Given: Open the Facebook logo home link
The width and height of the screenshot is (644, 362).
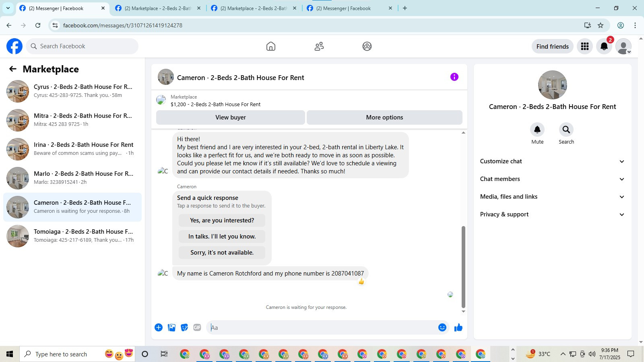Looking at the screenshot, I should point(14,46).
